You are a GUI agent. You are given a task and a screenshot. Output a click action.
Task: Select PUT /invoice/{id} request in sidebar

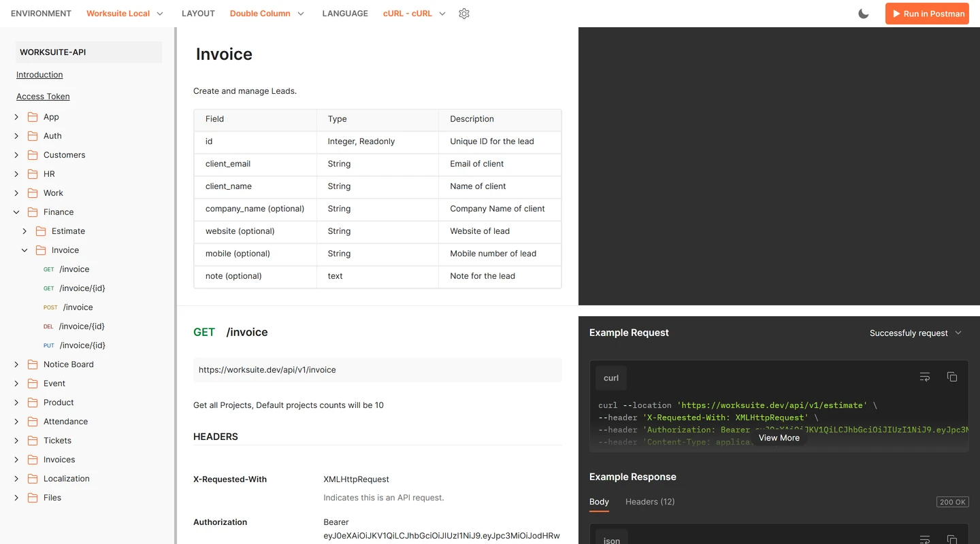pos(75,345)
